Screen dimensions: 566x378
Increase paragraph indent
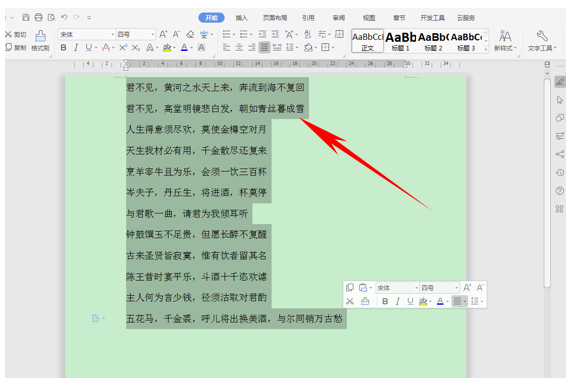pyautogui.click(x=275, y=34)
